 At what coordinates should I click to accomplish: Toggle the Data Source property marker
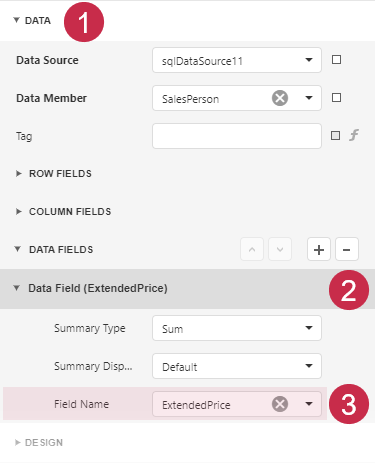(336, 60)
